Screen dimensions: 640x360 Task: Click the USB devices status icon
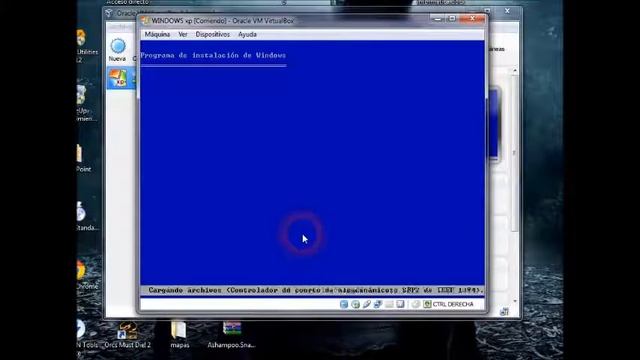367,304
